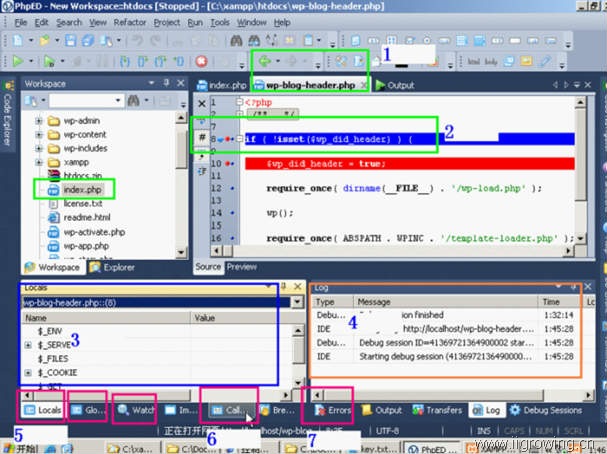This screenshot has height=454, width=607.
Task: Open the Transfers tab
Action: click(x=437, y=410)
